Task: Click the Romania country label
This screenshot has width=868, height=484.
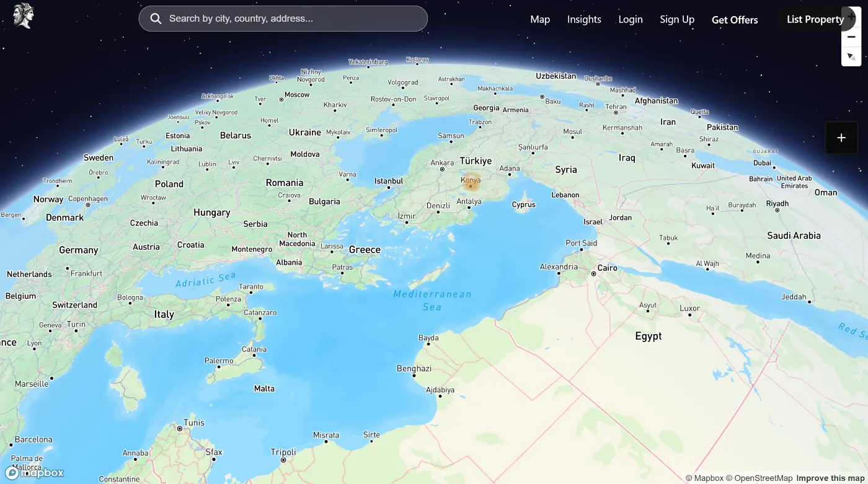Action: (285, 183)
